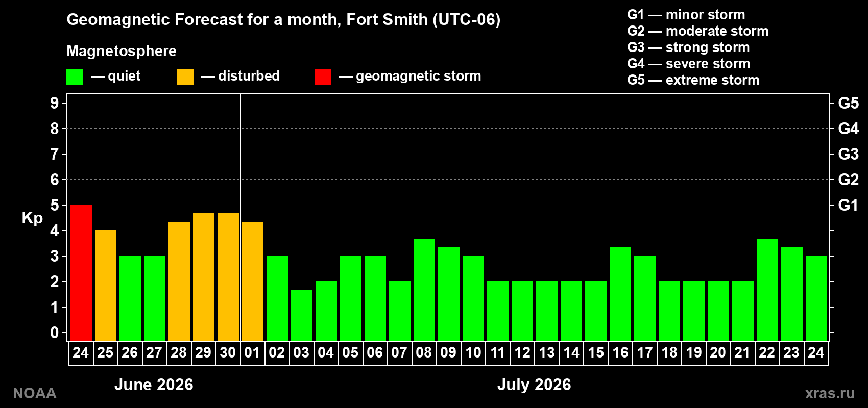Click the G5 label on right axis

[x=849, y=103]
